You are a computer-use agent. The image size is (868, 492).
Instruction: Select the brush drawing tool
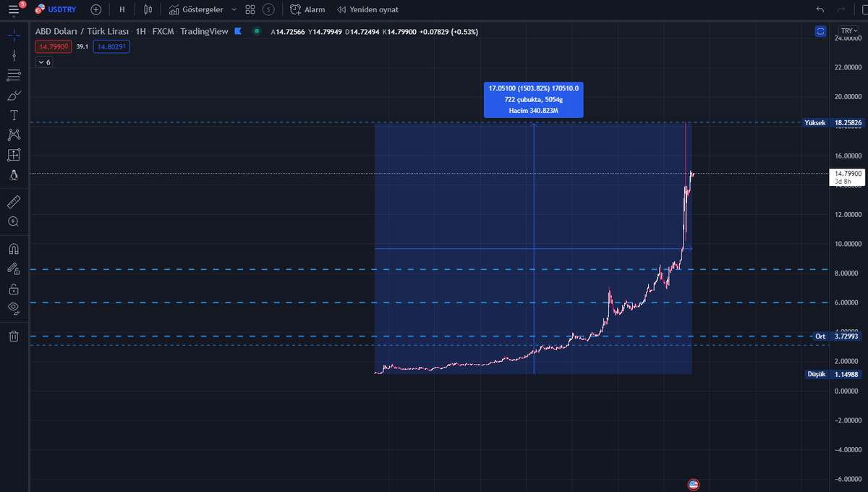point(14,96)
